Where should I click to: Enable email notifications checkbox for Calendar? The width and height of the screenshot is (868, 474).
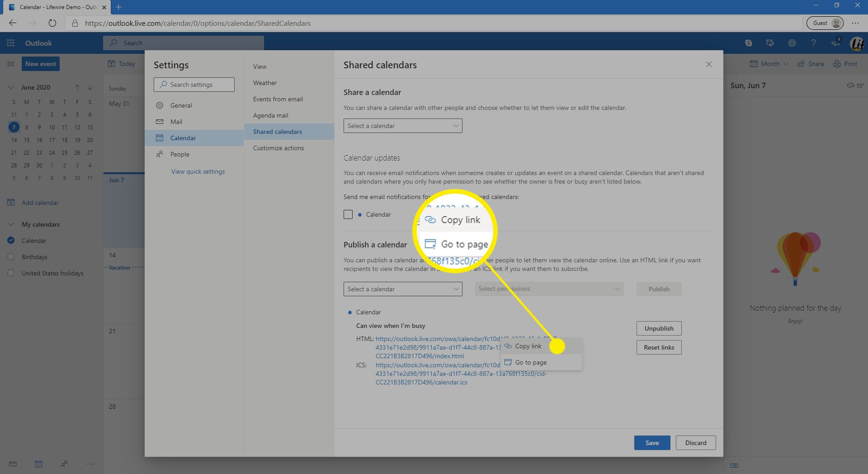348,214
